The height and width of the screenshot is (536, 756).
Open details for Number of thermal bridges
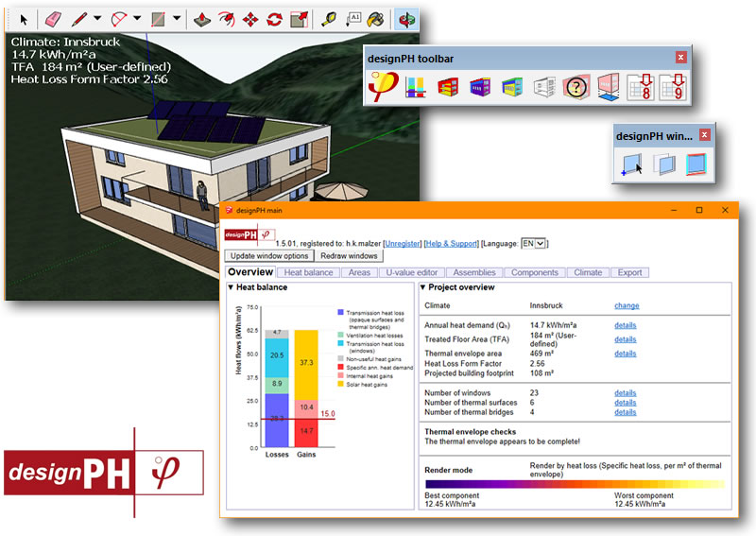[x=626, y=412]
